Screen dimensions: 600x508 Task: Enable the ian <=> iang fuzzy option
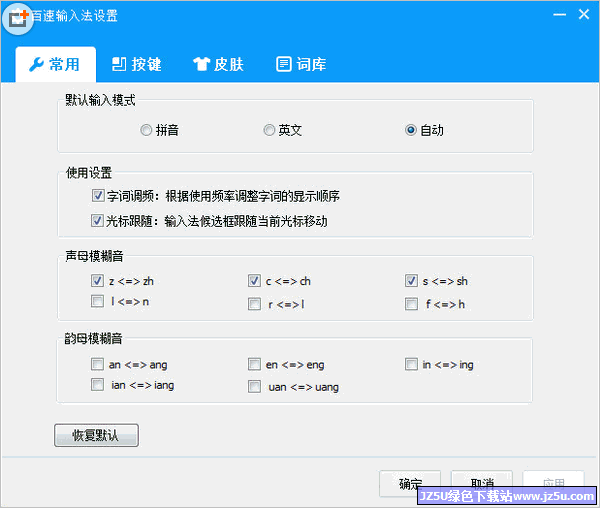coord(97,384)
